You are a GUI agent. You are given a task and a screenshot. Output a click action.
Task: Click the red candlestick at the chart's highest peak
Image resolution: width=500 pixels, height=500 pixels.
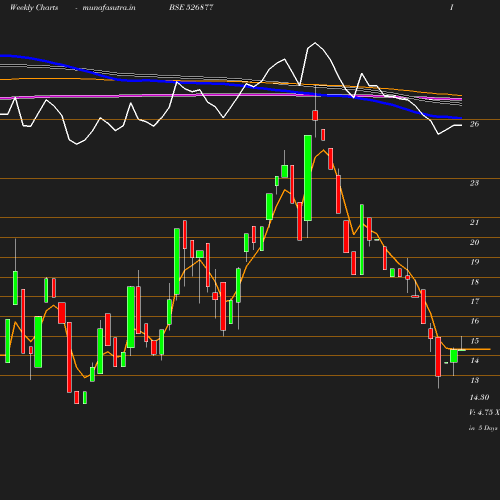(315, 115)
